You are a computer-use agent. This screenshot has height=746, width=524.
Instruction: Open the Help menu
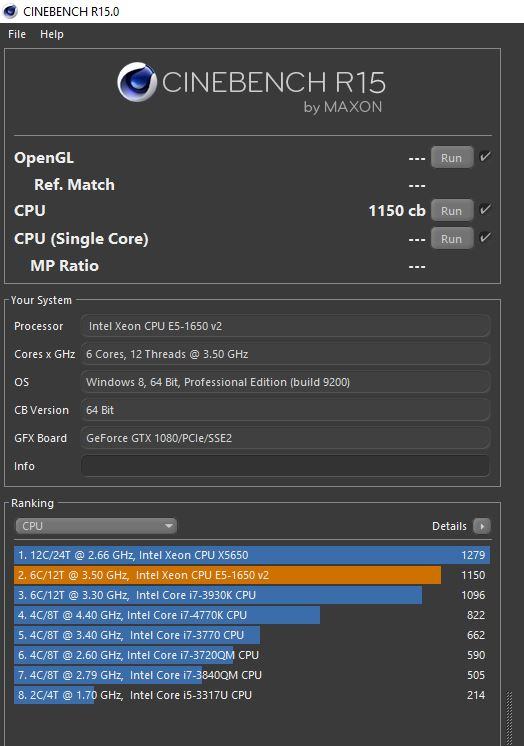tap(51, 34)
